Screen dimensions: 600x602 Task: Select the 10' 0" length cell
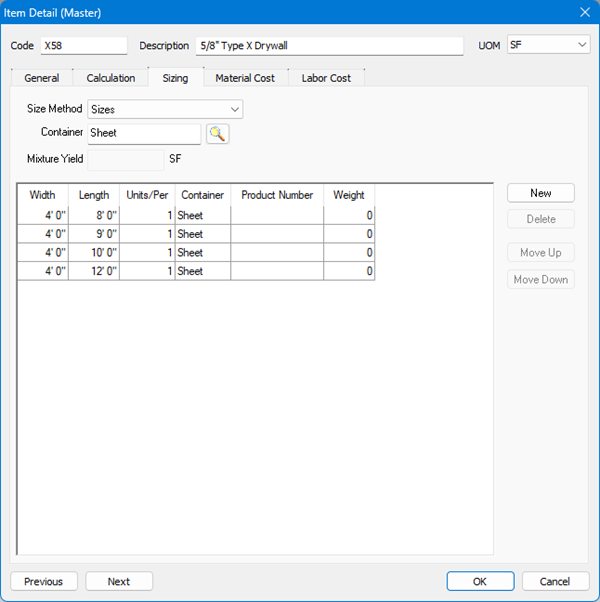click(x=94, y=252)
